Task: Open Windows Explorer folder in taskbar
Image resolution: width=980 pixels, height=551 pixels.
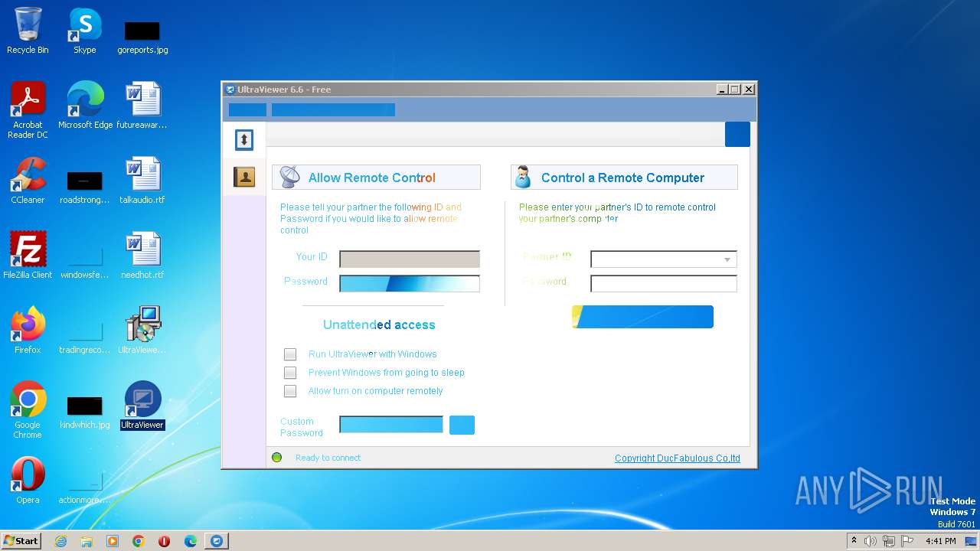Action: 87,541
